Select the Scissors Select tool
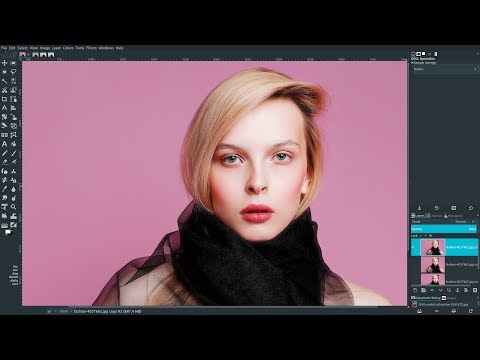The height and width of the screenshot is (360, 480). click(x=4, y=90)
